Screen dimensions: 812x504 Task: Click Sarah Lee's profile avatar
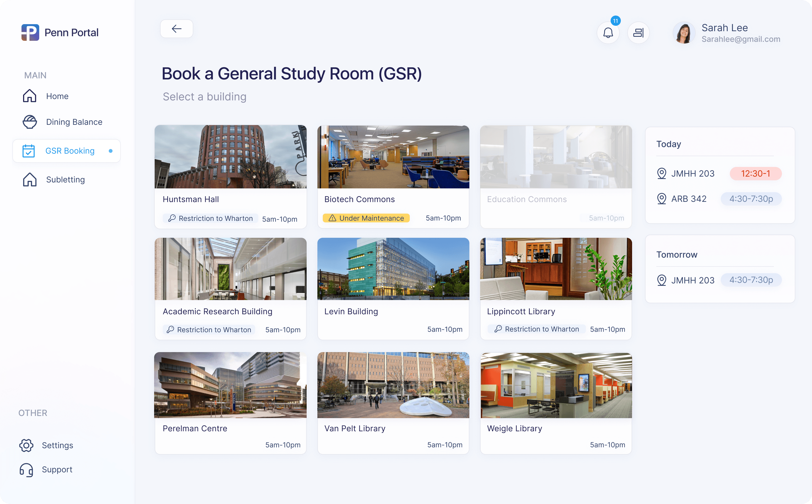[684, 33]
